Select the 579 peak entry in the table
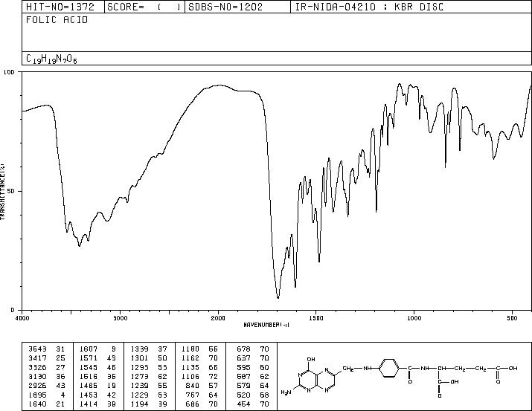 (253, 386)
